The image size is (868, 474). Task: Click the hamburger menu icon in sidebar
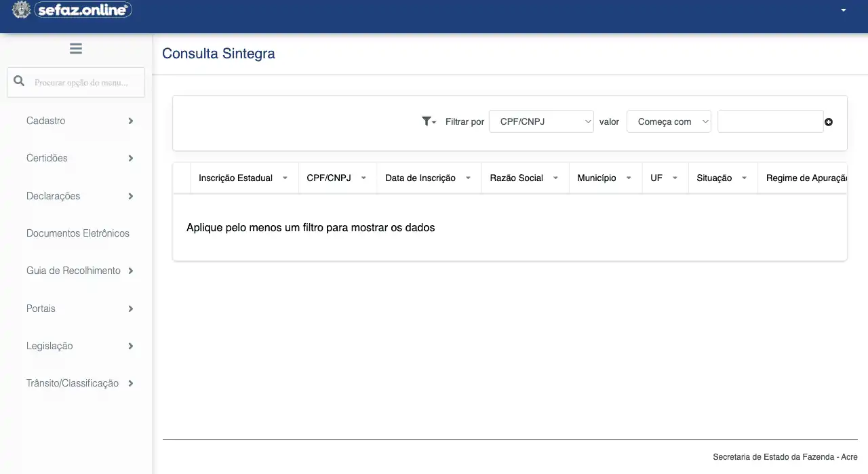click(76, 49)
